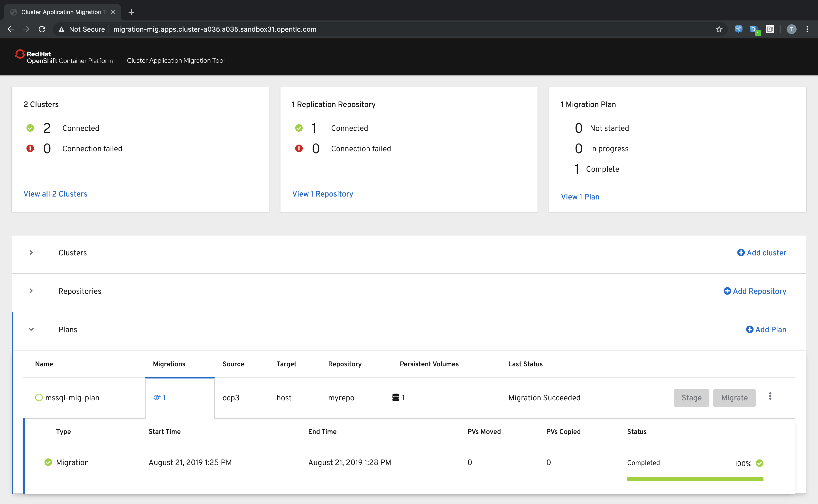Expand the Clusters section
The width and height of the screenshot is (818, 504).
coord(31,252)
